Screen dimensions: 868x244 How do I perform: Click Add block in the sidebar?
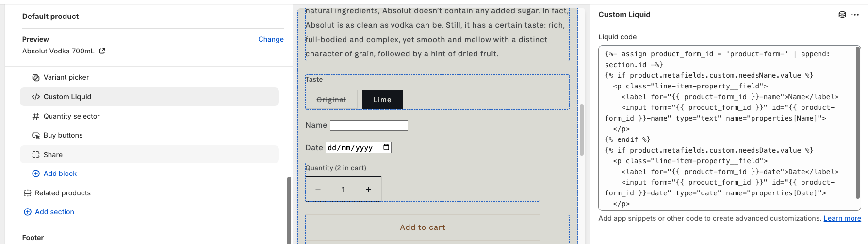pos(60,174)
